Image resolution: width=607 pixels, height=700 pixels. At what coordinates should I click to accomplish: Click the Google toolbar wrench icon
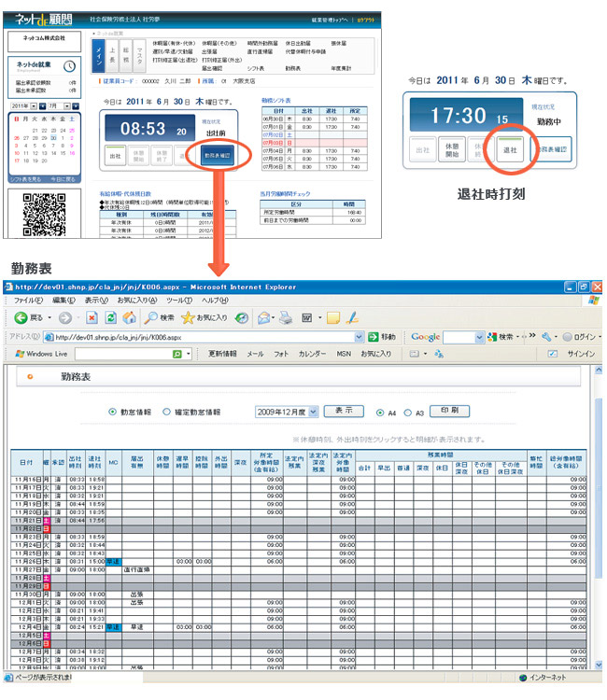tap(545, 337)
